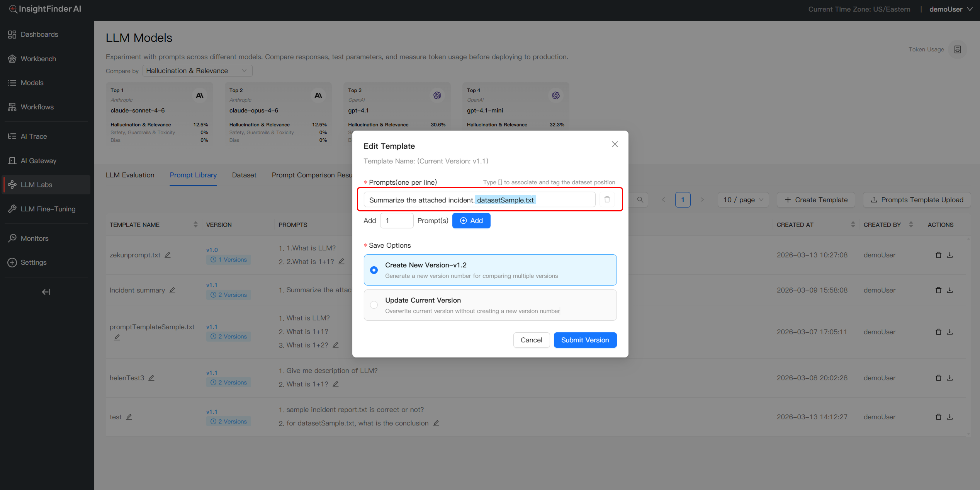Delete the test template row
980x490 pixels.
[x=938, y=417]
